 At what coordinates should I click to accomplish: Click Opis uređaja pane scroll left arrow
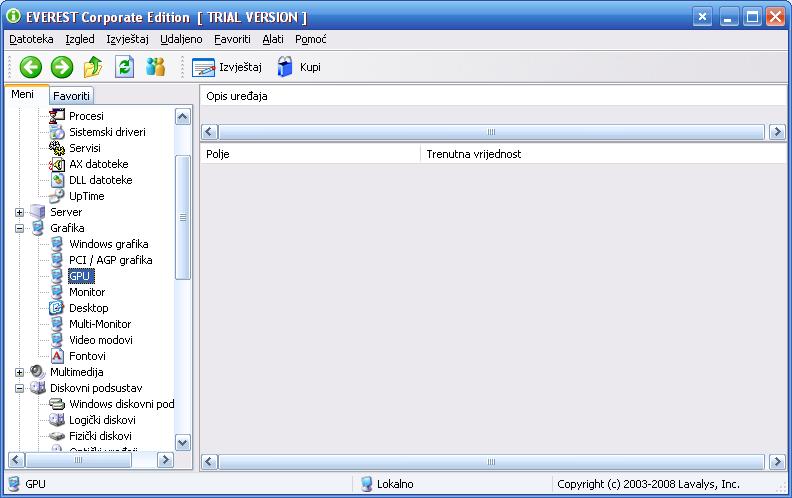pyautogui.click(x=210, y=132)
